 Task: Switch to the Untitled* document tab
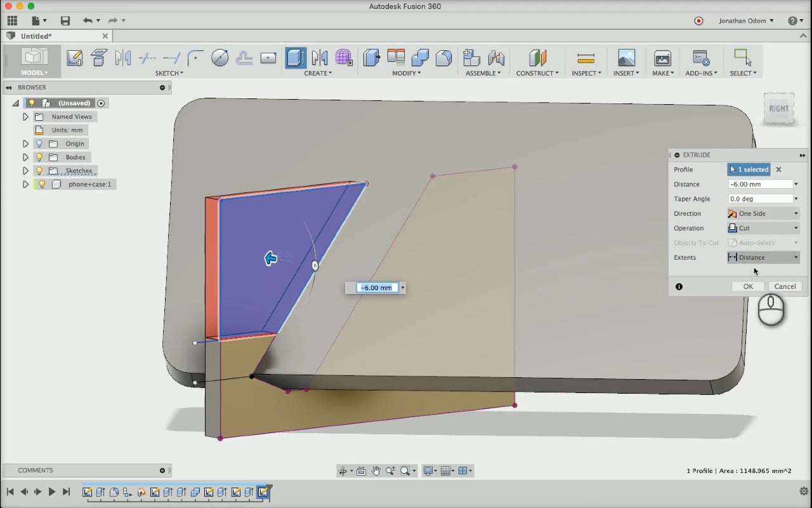(37, 36)
